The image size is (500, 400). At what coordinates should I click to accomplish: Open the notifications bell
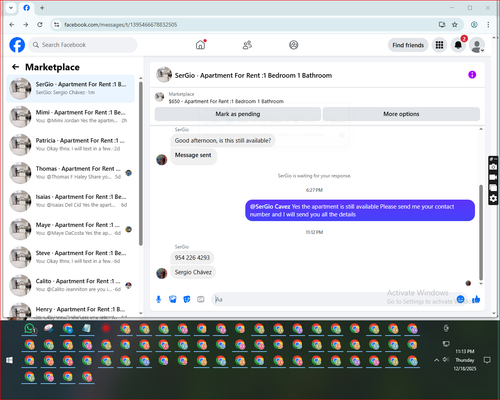pos(458,45)
